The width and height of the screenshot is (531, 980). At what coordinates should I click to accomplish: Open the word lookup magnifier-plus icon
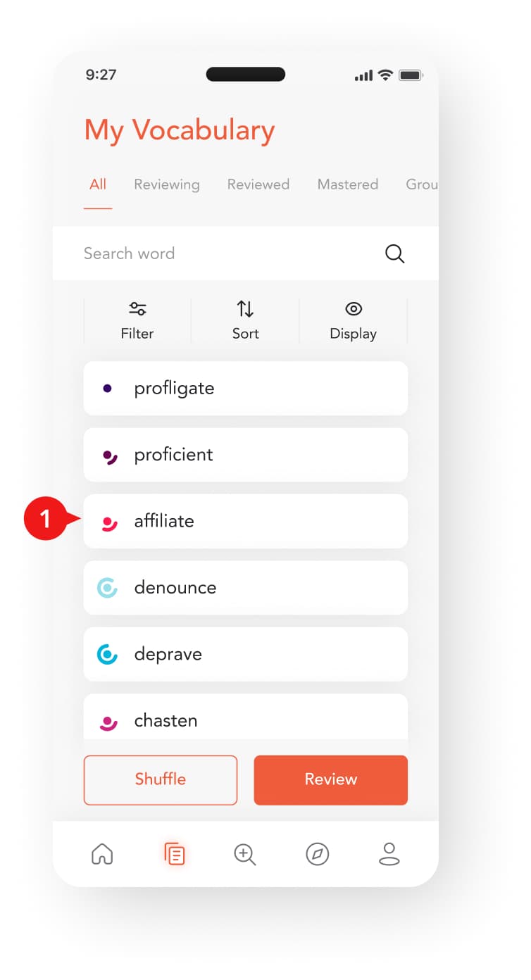pyautogui.click(x=245, y=854)
